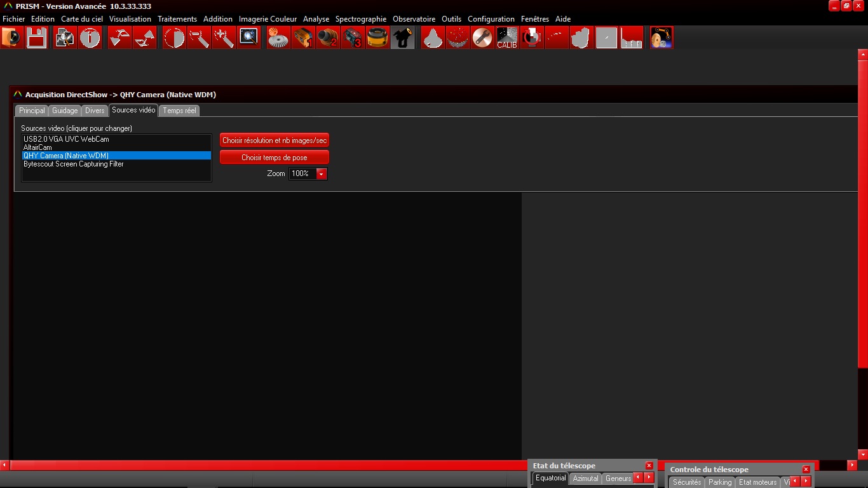Open the camera 3 toolbar icon
Screen dimensions: 868x488
pos(353,38)
